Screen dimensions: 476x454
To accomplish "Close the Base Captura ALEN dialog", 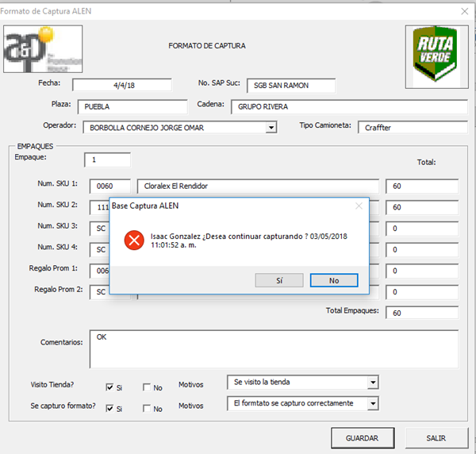I will (x=359, y=206).
